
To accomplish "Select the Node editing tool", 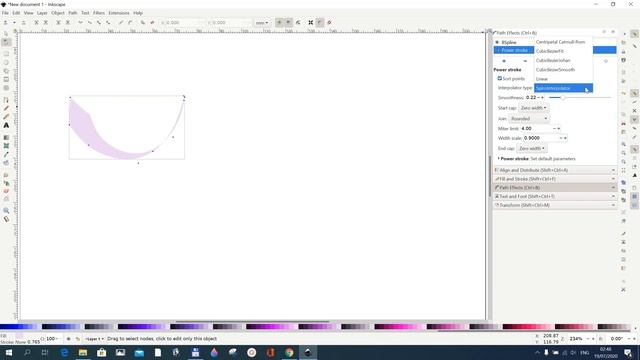I will [6, 42].
